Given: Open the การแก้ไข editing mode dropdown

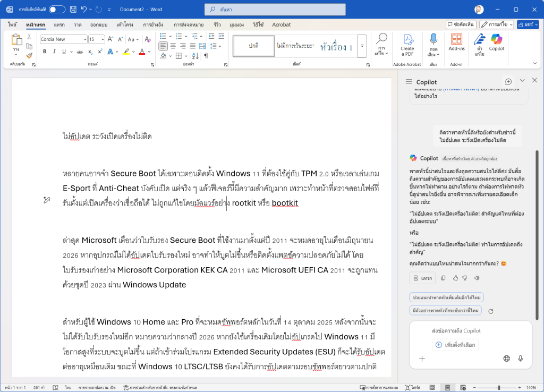Looking at the screenshot, I should click(x=497, y=24).
